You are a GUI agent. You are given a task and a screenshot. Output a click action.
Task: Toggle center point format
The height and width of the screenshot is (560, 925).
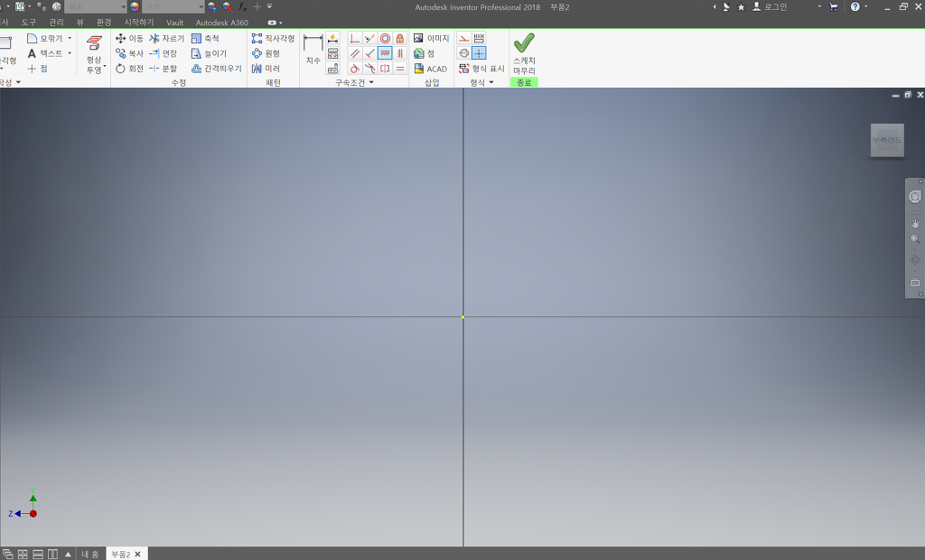(x=479, y=53)
